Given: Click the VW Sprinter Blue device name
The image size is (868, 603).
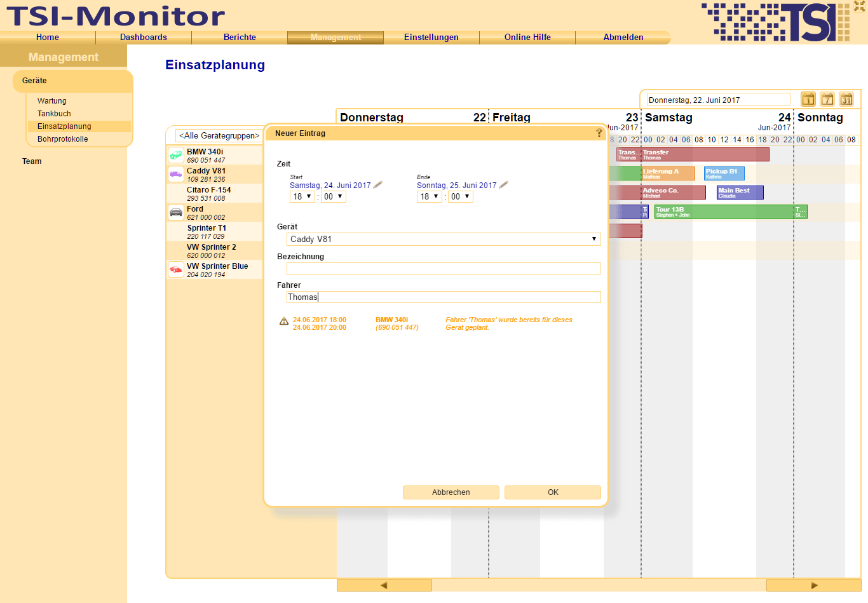Looking at the screenshot, I should [217, 266].
